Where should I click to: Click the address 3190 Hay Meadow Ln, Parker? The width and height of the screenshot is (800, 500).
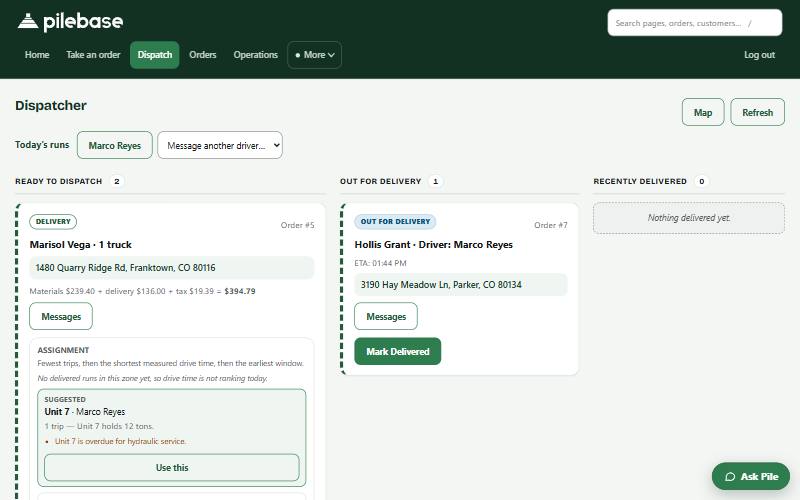[x=461, y=285]
